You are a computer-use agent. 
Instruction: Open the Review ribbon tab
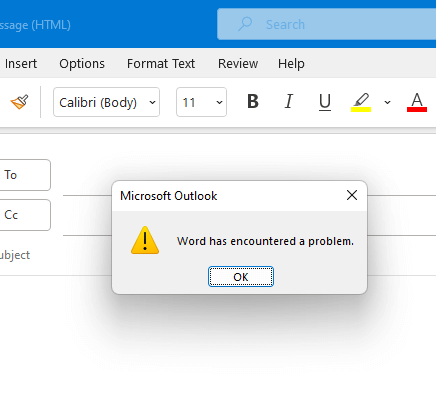(238, 64)
